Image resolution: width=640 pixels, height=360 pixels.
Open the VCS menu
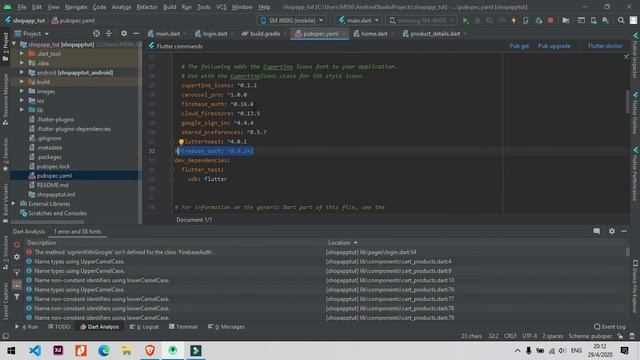pos(221,7)
